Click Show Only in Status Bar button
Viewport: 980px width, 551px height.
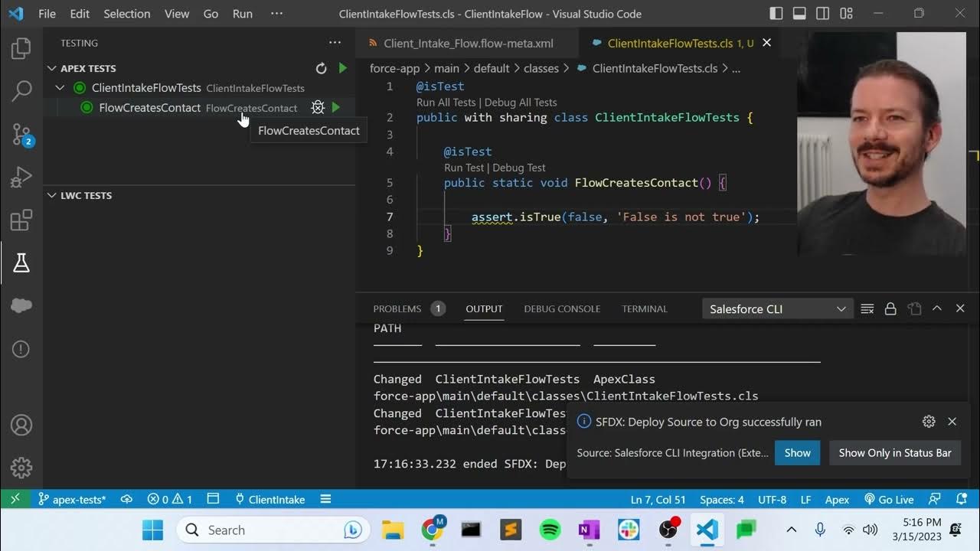pyautogui.click(x=895, y=452)
